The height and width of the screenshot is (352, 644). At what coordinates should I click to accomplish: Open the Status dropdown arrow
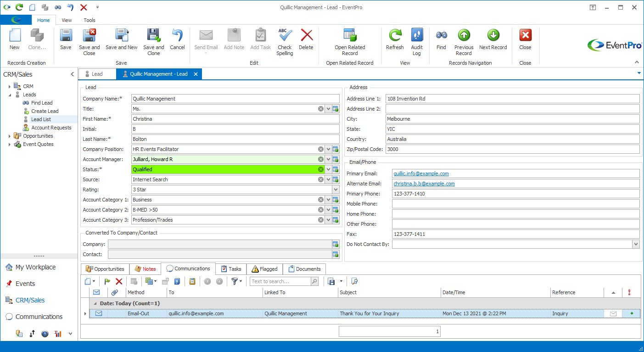328,169
